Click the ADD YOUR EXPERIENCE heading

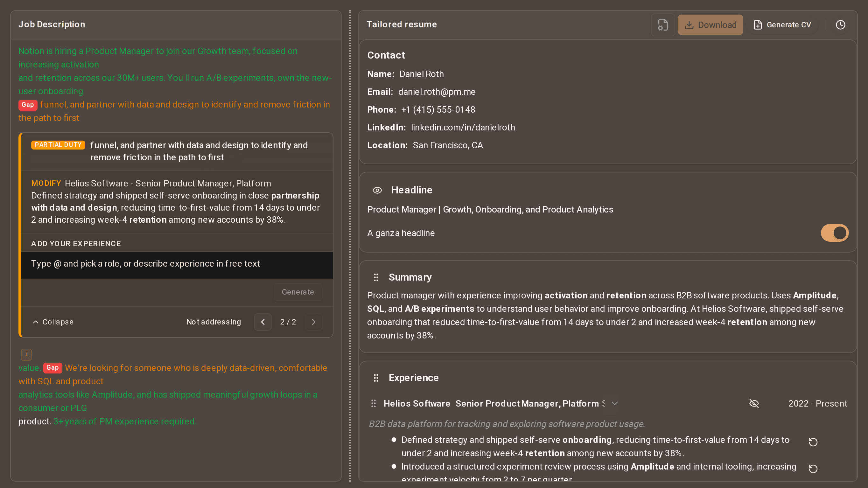[x=76, y=243]
